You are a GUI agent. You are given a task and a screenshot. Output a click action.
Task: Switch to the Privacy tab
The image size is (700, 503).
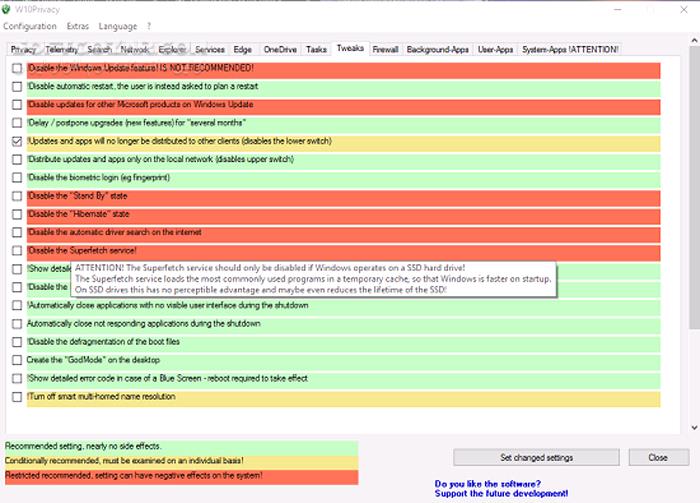(x=23, y=50)
